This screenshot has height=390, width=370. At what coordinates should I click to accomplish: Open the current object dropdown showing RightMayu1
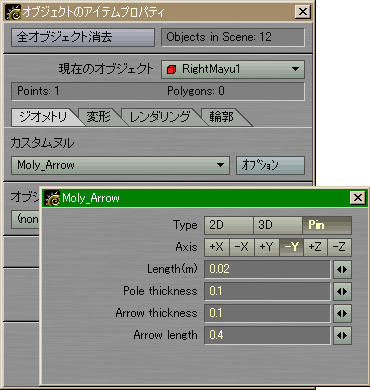[233, 70]
